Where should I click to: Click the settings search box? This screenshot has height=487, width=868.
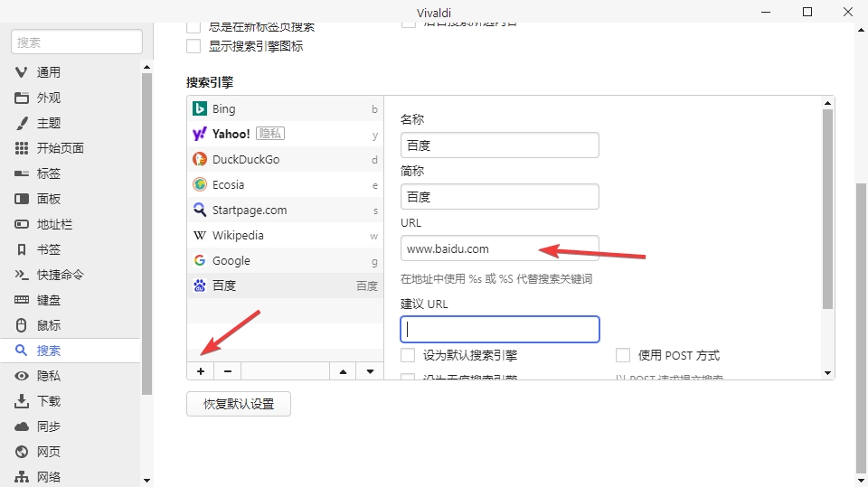pos(77,42)
